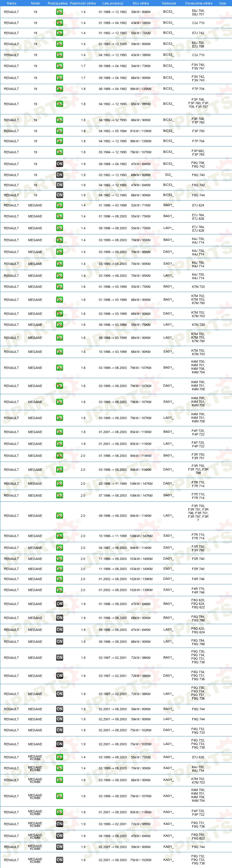
Task: Select the 'F3P 700' engine code cell
Action: click(198, 131)
